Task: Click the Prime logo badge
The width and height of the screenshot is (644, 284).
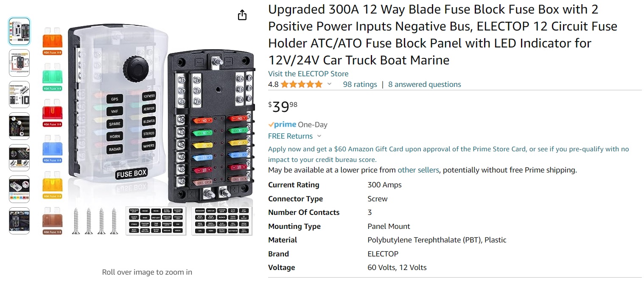Action: 282,125
